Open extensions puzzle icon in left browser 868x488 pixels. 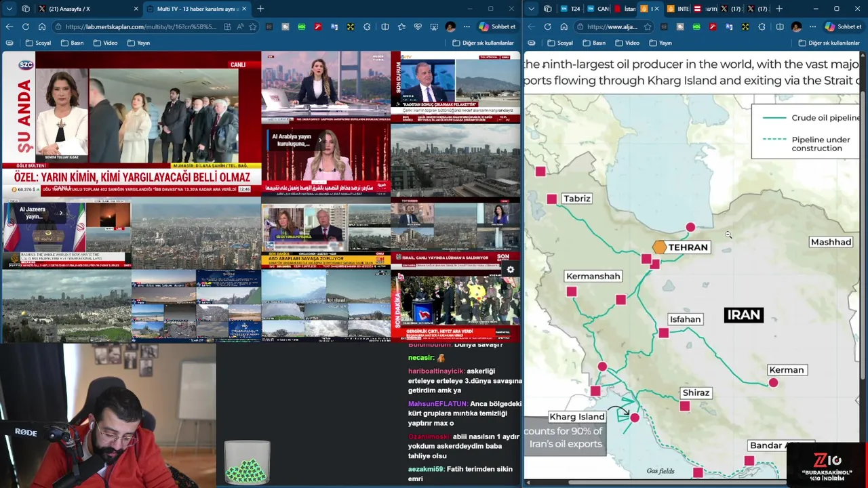point(367,26)
